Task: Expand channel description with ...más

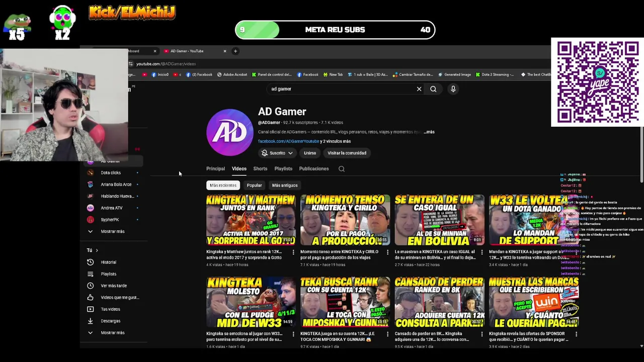Action: pyautogui.click(x=429, y=132)
